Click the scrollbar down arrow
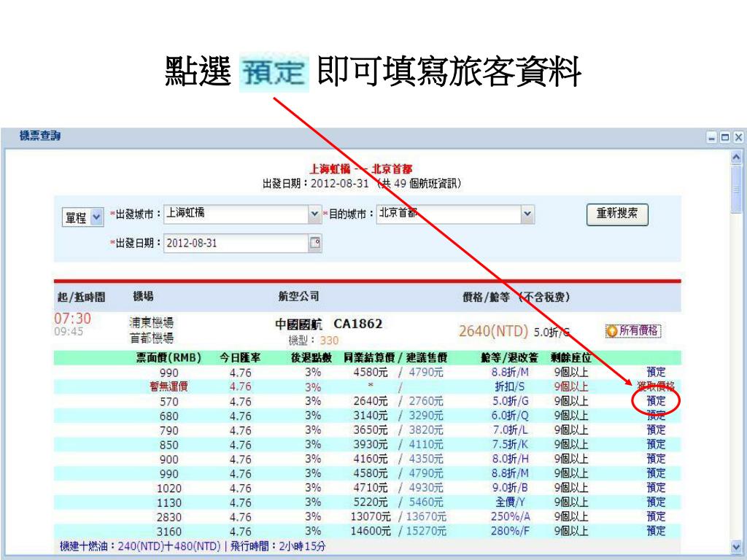747x560 pixels. 736,547
